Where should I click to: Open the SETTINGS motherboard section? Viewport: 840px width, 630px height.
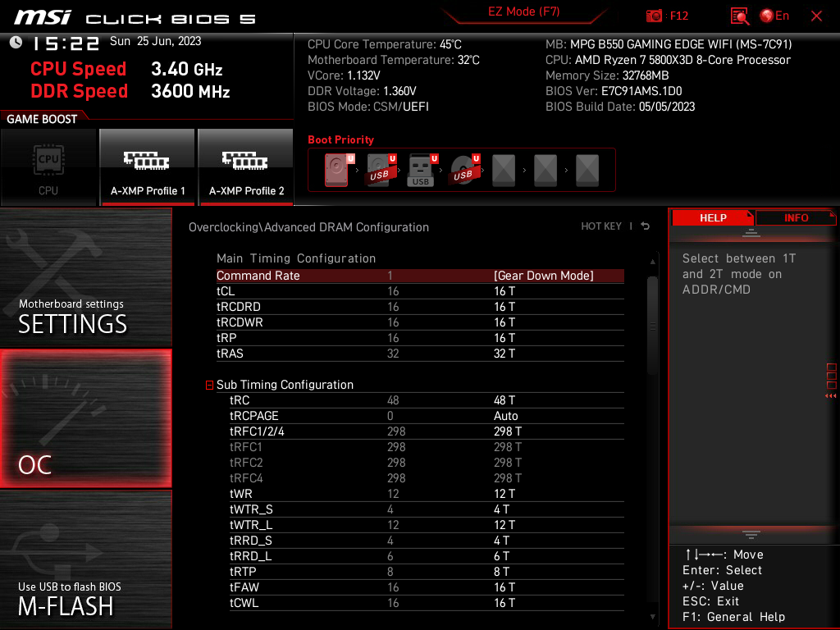85,277
